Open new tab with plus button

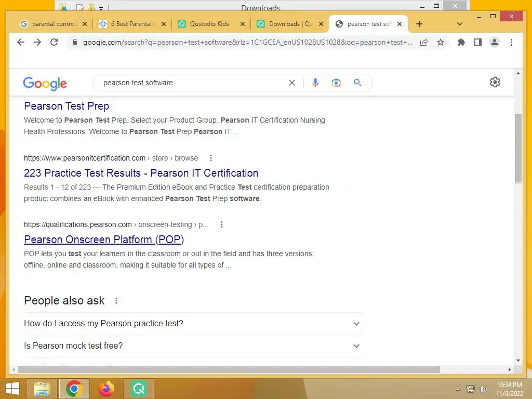point(419,24)
